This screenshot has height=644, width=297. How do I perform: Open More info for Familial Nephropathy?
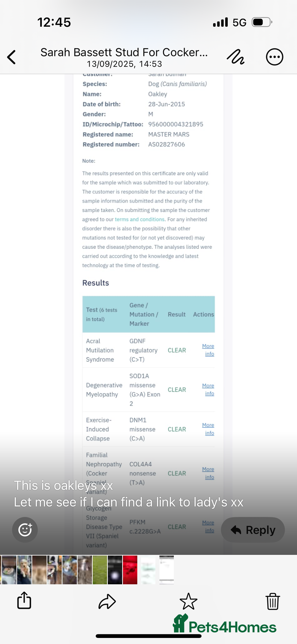(x=208, y=473)
